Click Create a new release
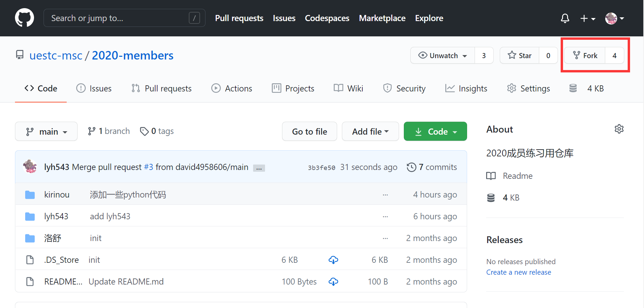644x308 pixels. (518, 272)
